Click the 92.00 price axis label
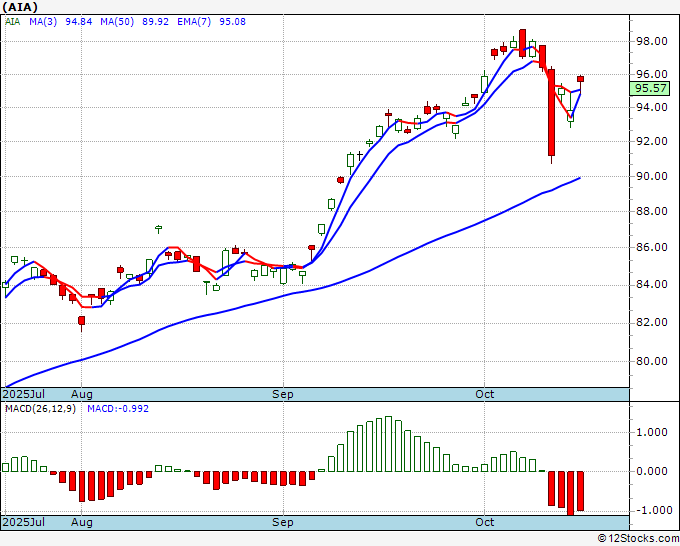 click(x=651, y=141)
